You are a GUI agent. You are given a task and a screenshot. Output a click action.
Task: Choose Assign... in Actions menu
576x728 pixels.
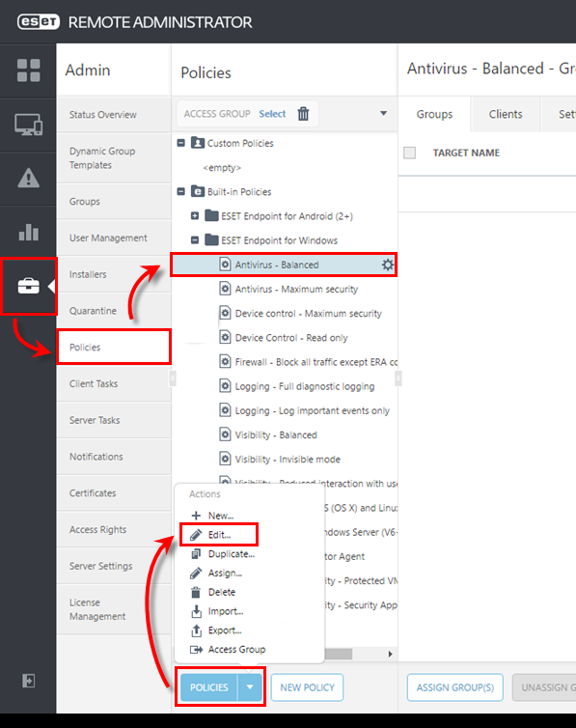[225, 573]
